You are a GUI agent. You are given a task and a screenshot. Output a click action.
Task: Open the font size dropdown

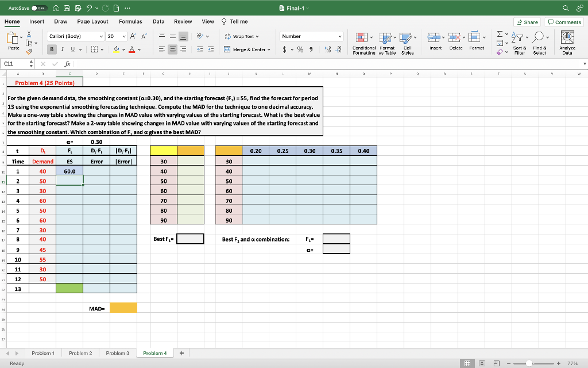pyautogui.click(x=116, y=36)
